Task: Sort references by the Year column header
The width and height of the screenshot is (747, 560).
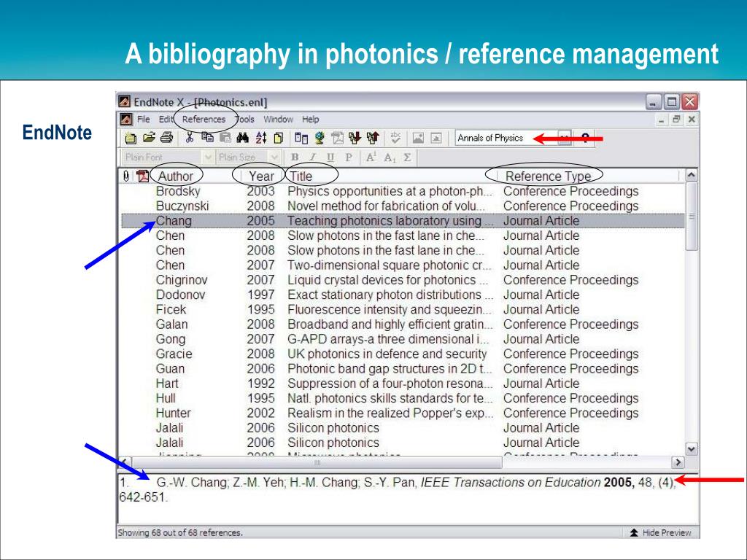Action: point(262,176)
